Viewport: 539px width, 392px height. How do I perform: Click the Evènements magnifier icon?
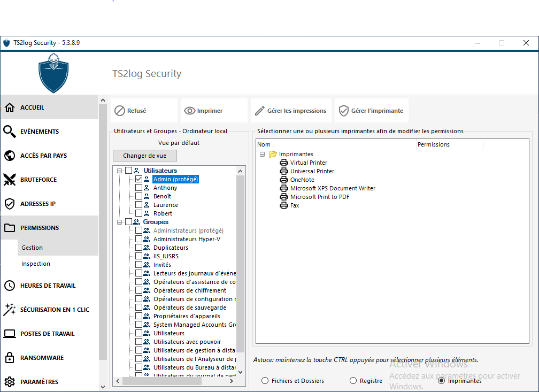10,132
